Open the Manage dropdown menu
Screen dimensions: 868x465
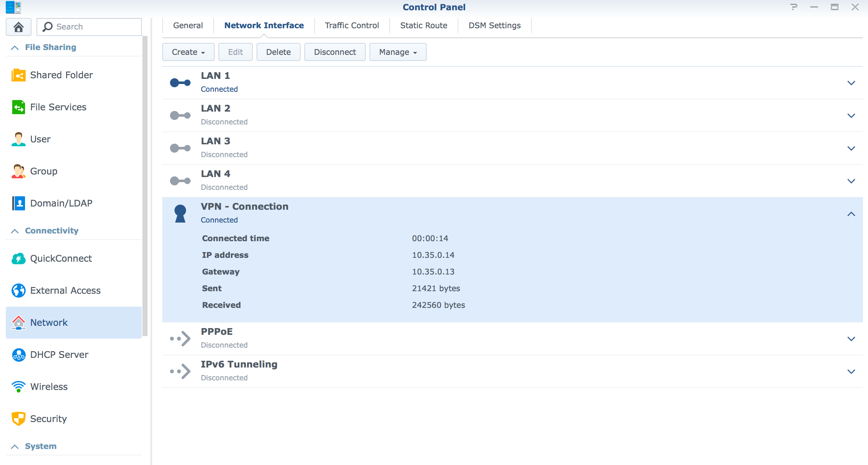pyautogui.click(x=398, y=52)
